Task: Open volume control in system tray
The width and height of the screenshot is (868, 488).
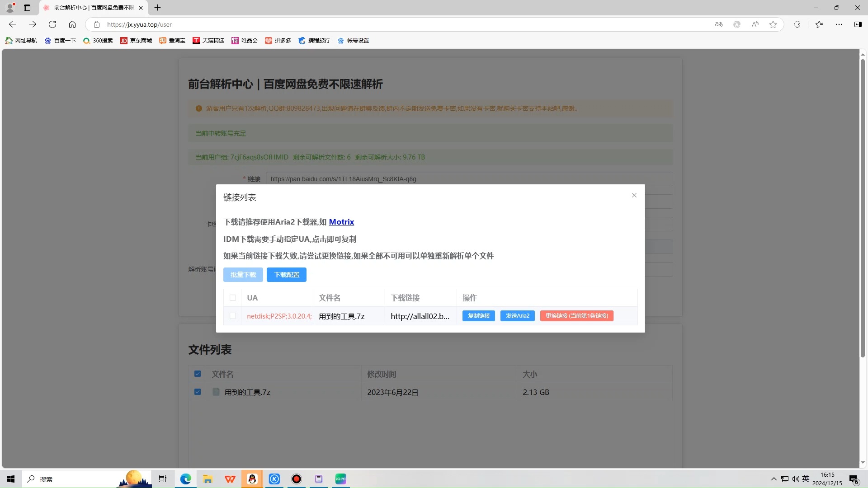Action: click(795, 479)
